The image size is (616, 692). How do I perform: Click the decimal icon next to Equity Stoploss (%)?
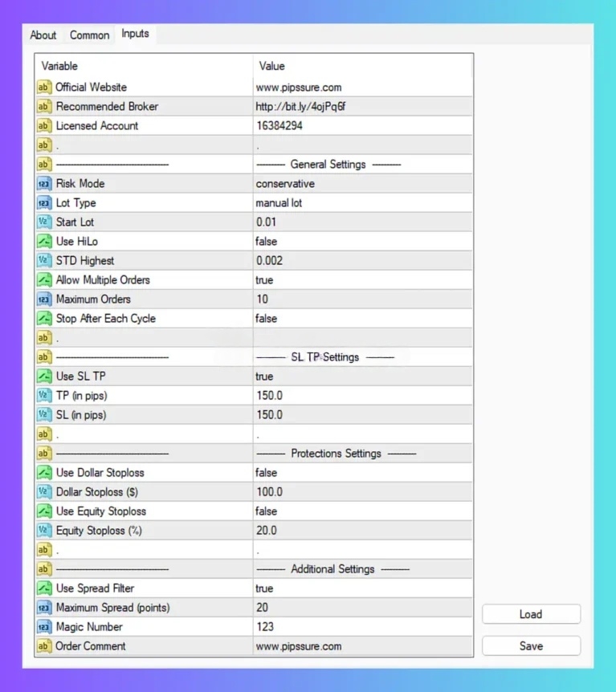tap(44, 531)
